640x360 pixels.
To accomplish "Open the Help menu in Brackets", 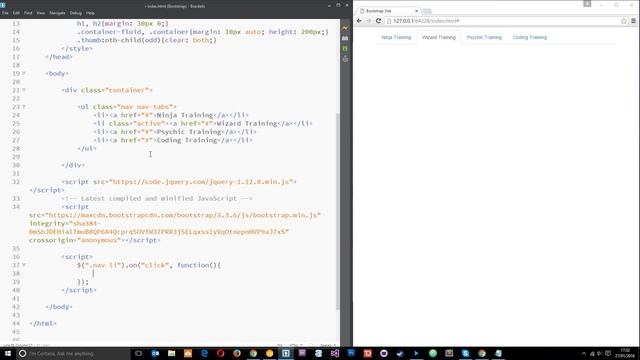I will click(90, 13).
